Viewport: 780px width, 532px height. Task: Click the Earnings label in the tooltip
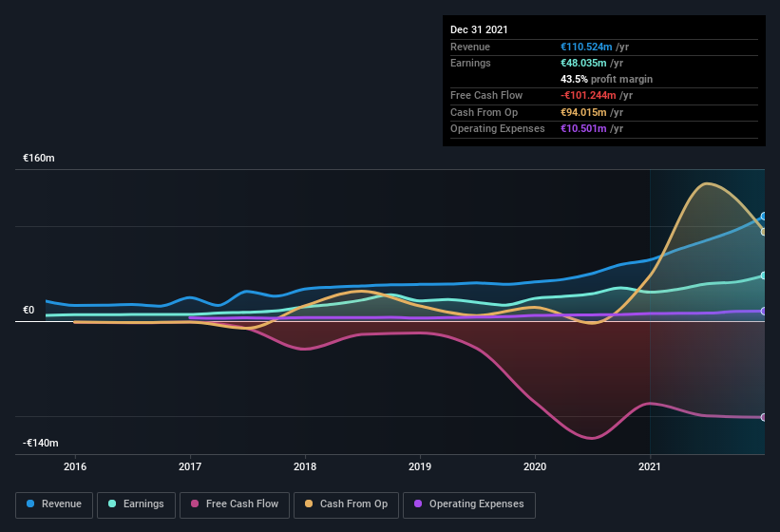click(470, 63)
